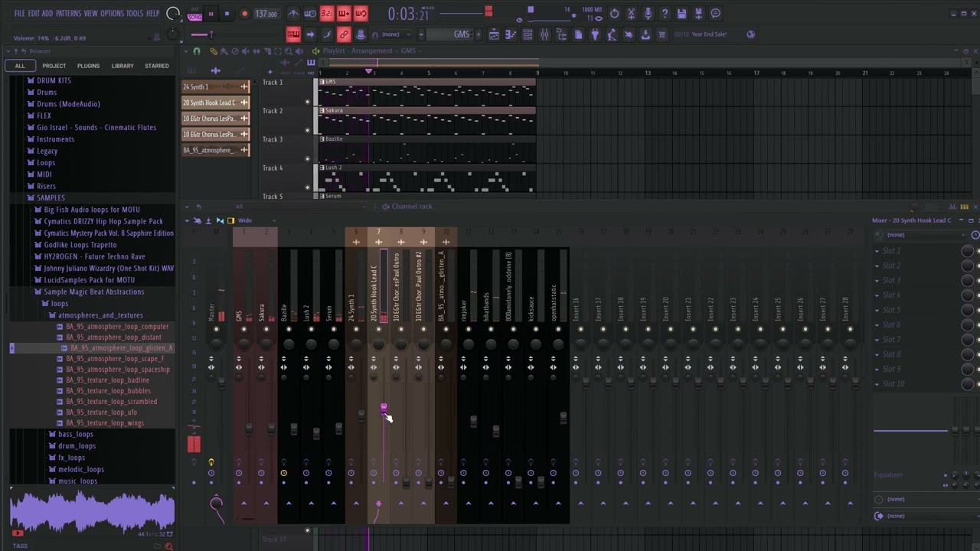Click the 20 Synth Hook Lead C volume fader

[x=384, y=409]
